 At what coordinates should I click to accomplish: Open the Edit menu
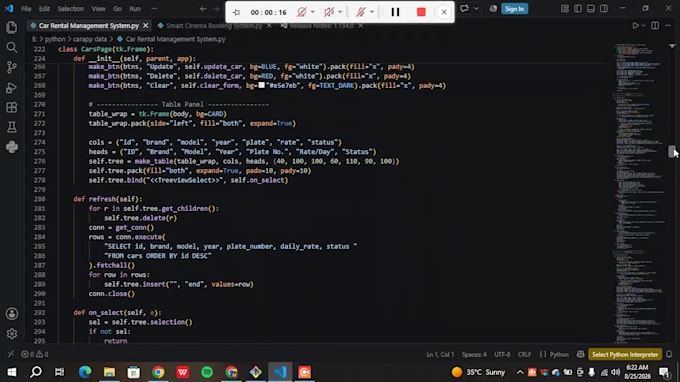coord(44,9)
